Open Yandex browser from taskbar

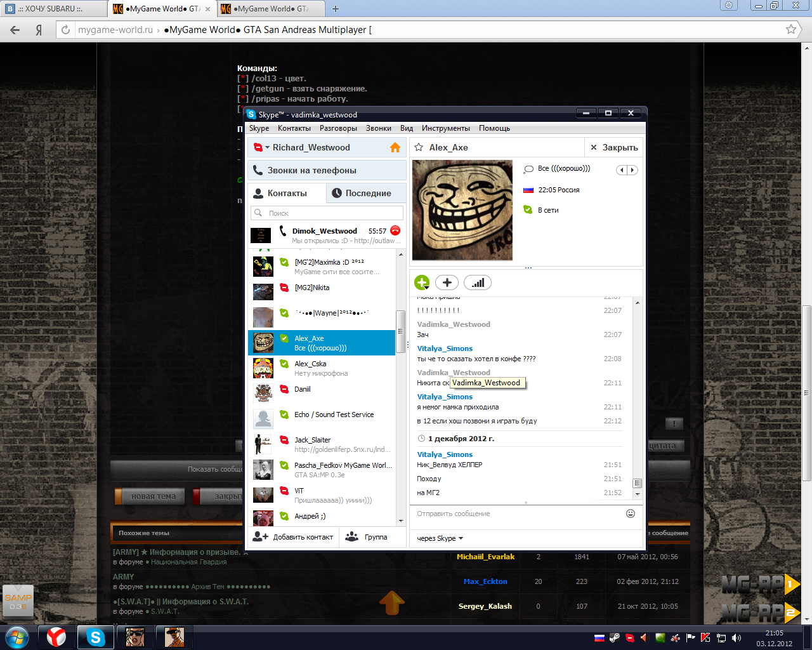(56, 637)
